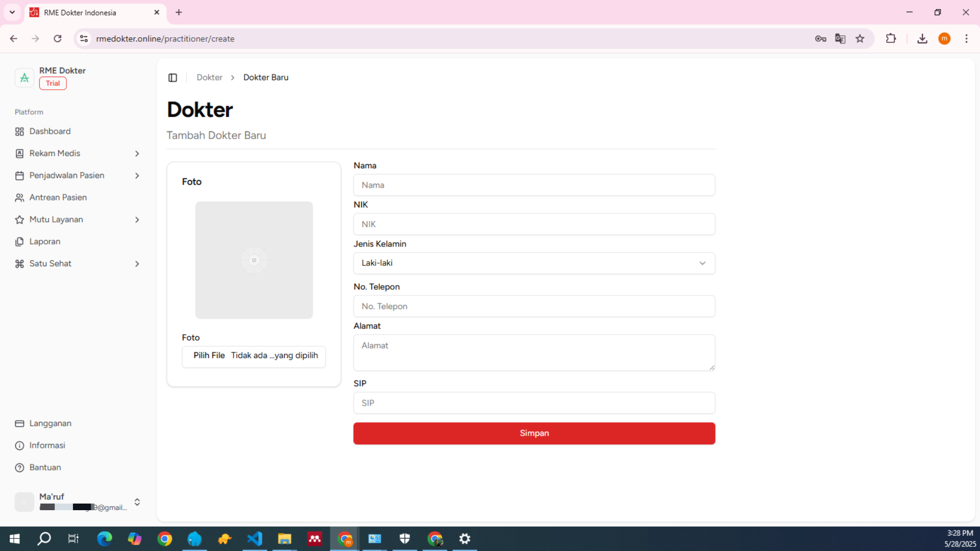Click the Dashboard grid icon
980x551 pixels.
point(19,132)
